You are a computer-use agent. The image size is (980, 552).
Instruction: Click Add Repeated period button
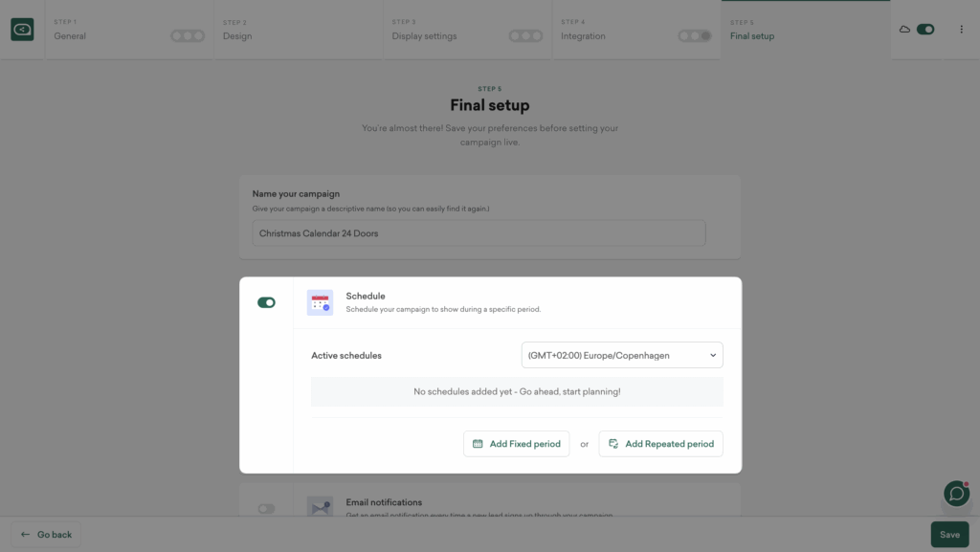pyautogui.click(x=660, y=444)
